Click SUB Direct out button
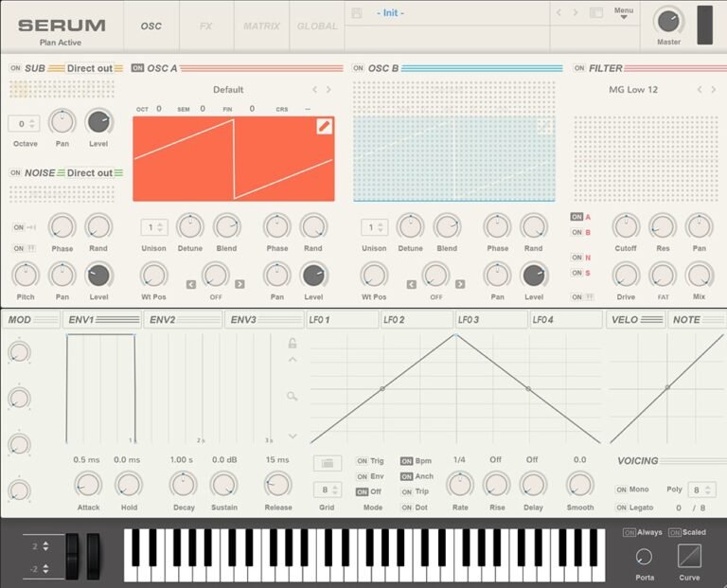 click(x=90, y=68)
